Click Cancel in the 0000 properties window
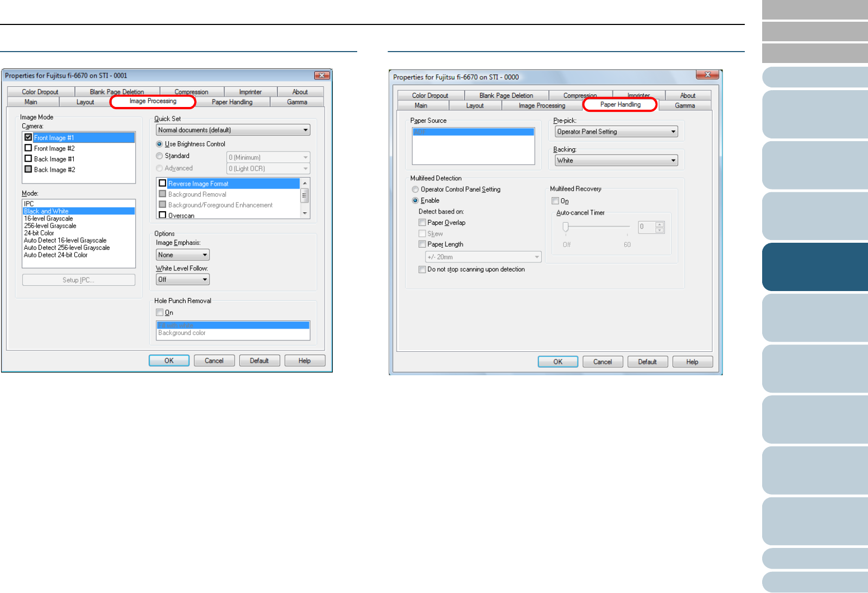The image size is (868, 593). click(603, 362)
